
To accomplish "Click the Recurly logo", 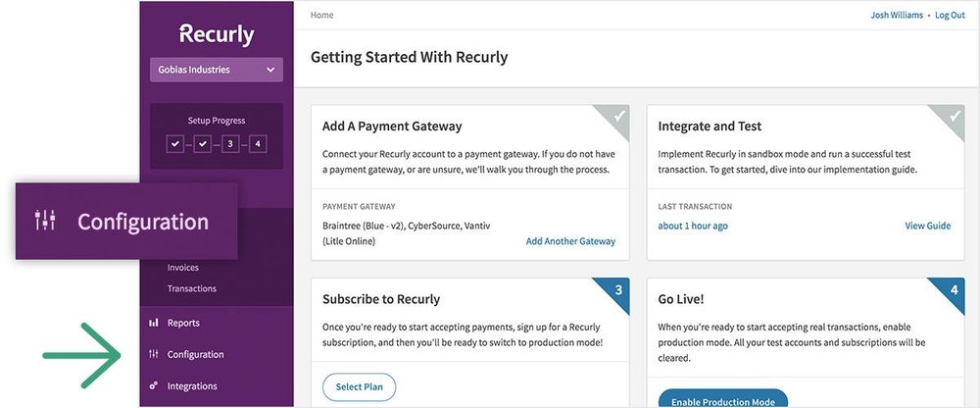I will (217, 34).
